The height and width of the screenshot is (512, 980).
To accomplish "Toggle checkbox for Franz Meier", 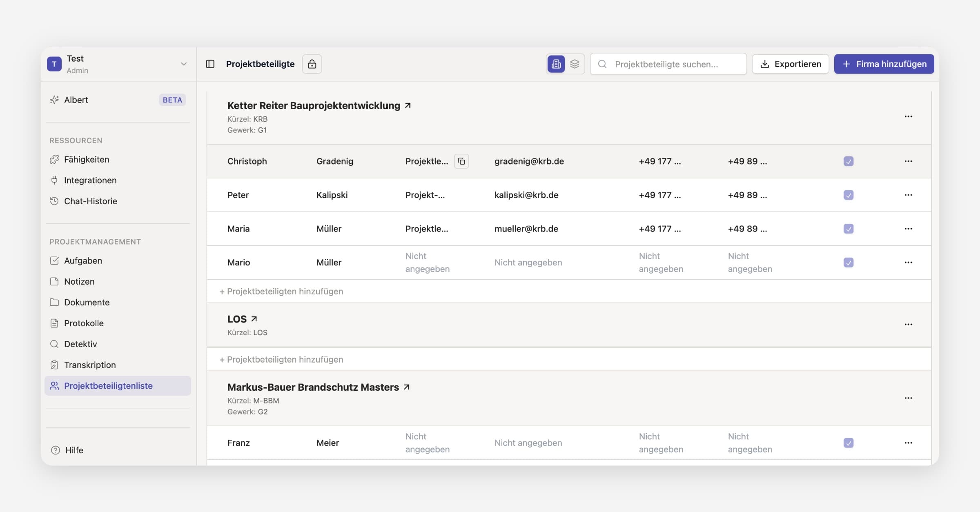I will pos(849,443).
